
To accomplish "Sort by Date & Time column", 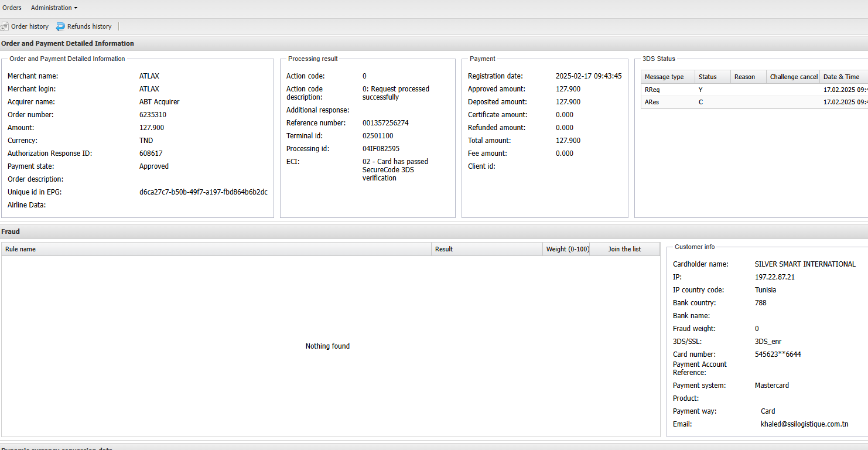I will click(842, 77).
